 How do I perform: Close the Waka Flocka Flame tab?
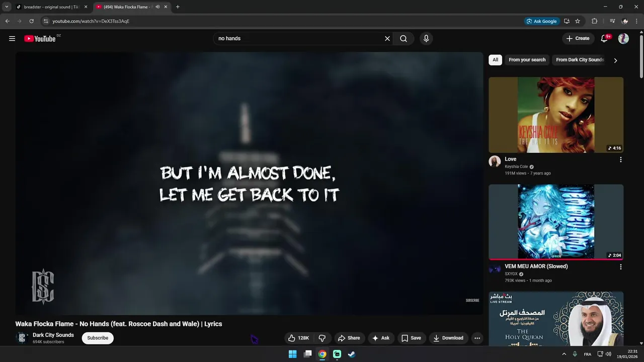click(x=166, y=7)
